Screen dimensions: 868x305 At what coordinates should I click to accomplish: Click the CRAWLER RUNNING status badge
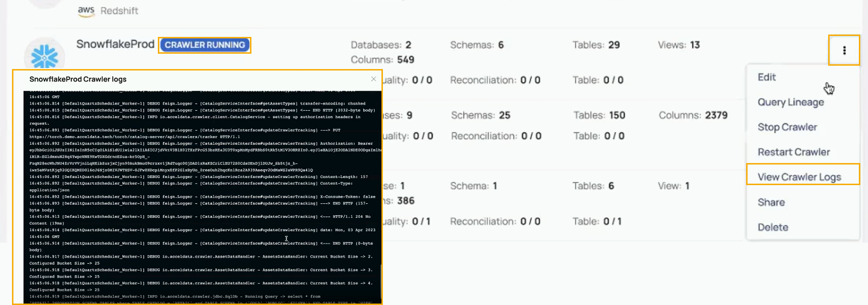point(205,45)
